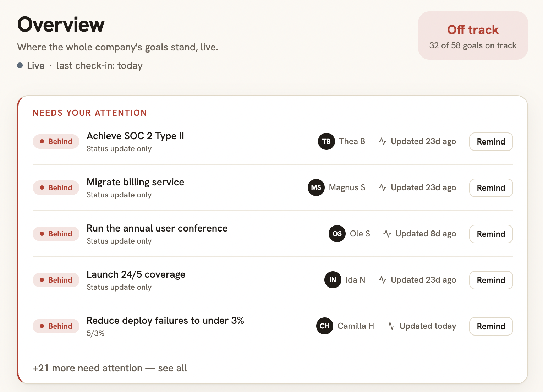Remind Ida N about 24/5 coverage
Image resolution: width=543 pixels, height=392 pixels.
click(491, 280)
